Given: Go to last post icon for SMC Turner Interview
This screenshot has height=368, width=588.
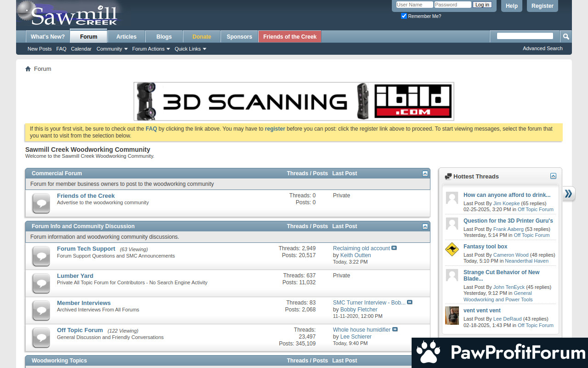Looking at the screenshot, I should tap(410, 302).
